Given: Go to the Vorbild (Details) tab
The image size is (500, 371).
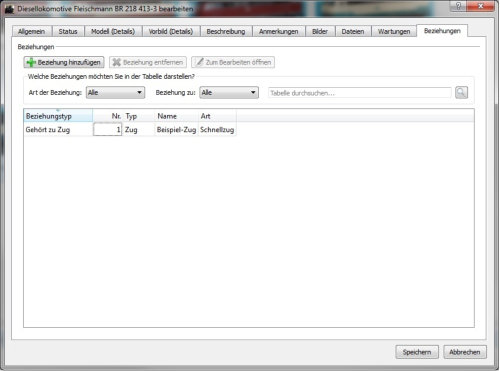Looking at the screenshot, I should (x=171, y=31).
